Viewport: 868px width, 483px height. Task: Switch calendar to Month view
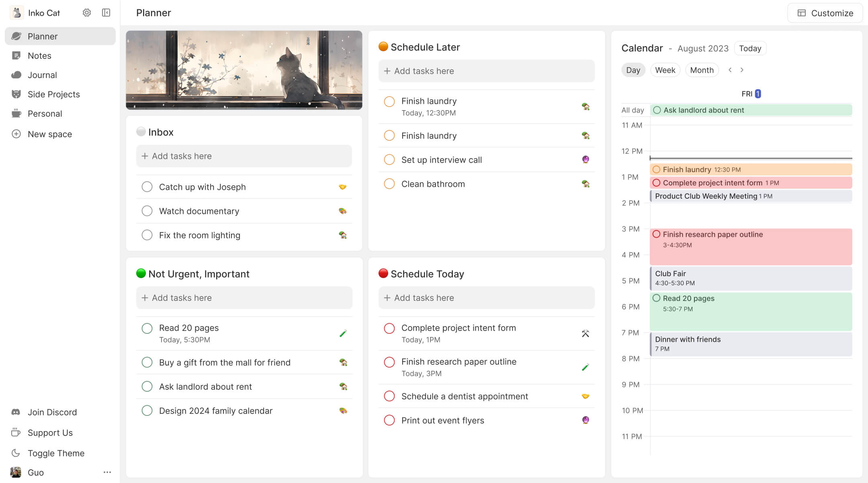[x=701, y=70]
